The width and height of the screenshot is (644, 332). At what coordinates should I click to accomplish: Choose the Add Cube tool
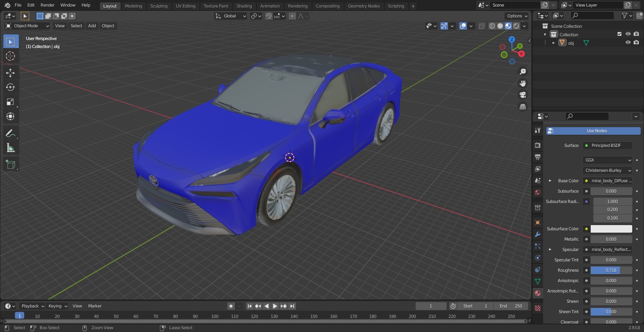(x=10, y=165)
